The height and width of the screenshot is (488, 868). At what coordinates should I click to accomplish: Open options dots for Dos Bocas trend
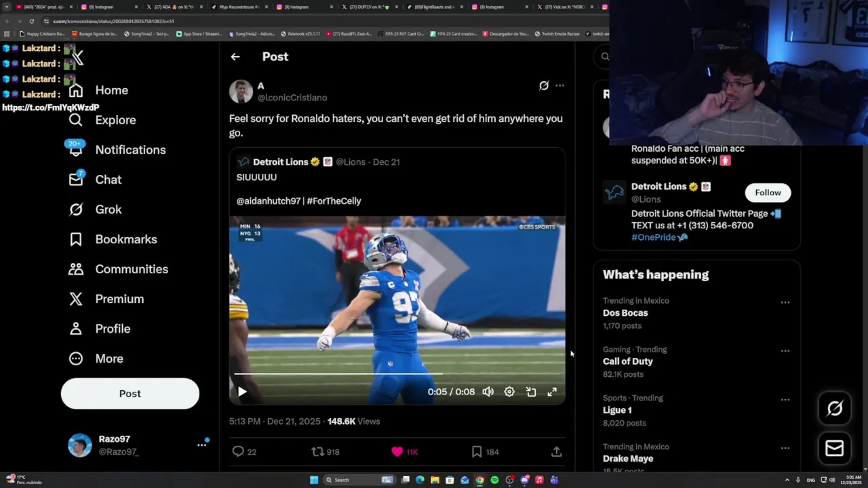pyautogui.click(x=785, y=302)
